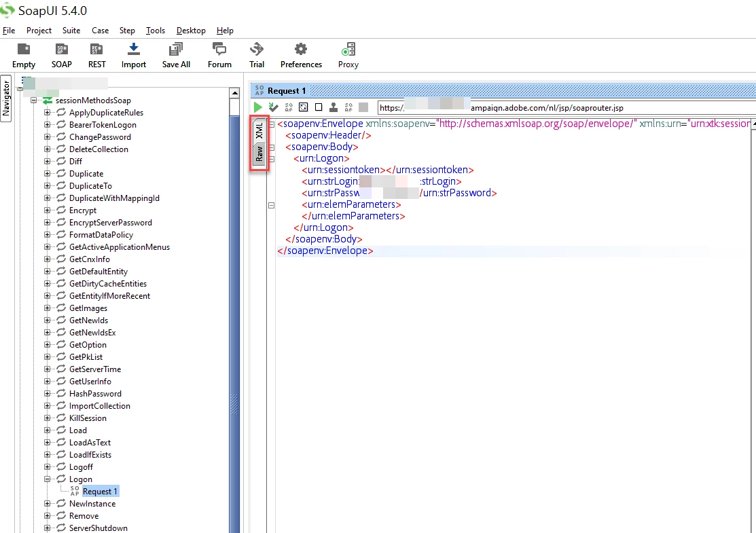The width and height of the screenshot is (756, 533).
Task: Select the ServerShutdown operation
Action: (98, 528)
